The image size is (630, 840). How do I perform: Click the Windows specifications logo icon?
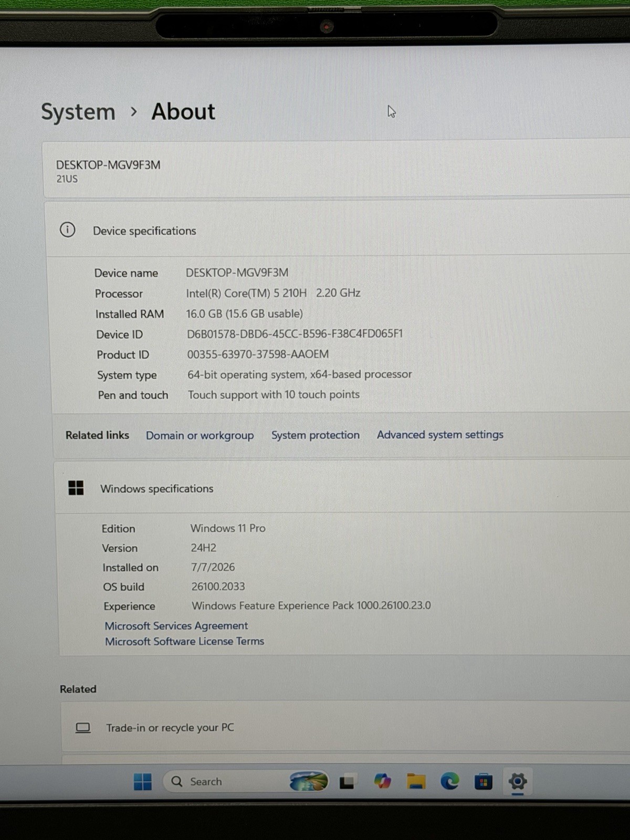point(76,488)
